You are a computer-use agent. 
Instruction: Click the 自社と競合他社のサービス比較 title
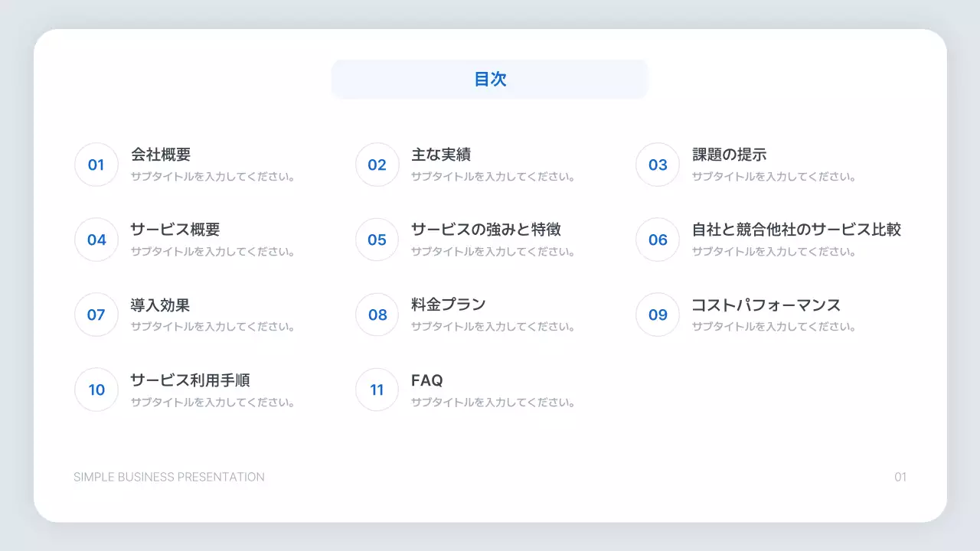click(x=796, y=230)
